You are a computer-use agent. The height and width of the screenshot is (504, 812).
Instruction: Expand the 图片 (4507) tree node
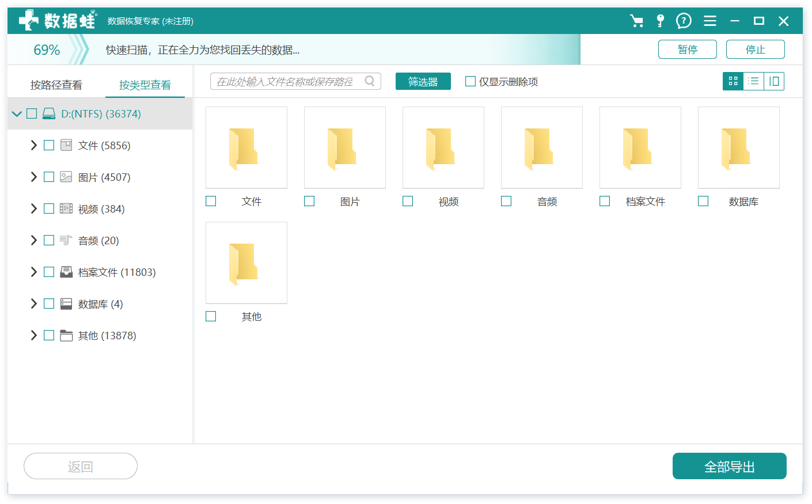click(x=33, y=177)
